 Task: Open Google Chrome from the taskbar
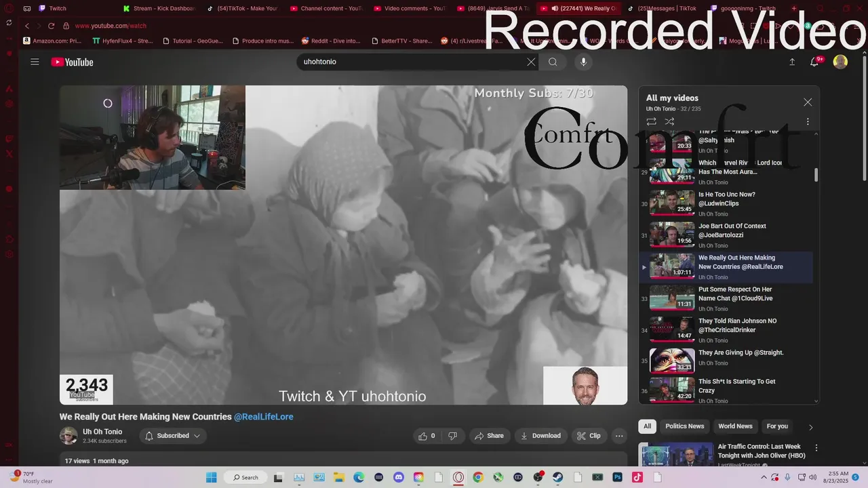478,477
